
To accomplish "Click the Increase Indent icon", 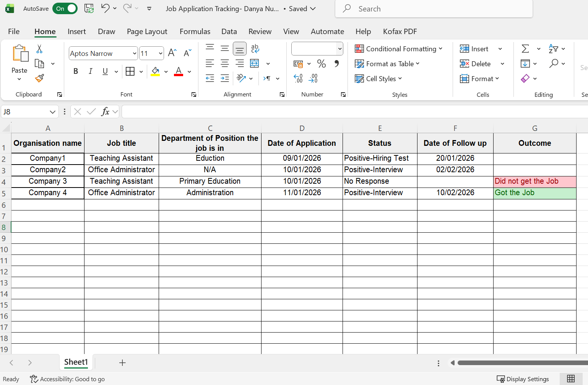I will coord(225,78).
